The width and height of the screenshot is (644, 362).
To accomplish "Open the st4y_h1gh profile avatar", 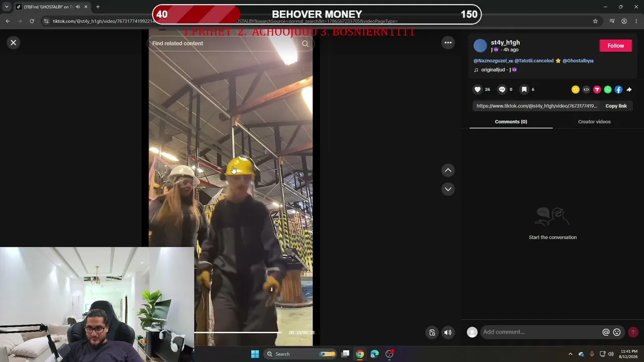I will click(x=480, y=46).
